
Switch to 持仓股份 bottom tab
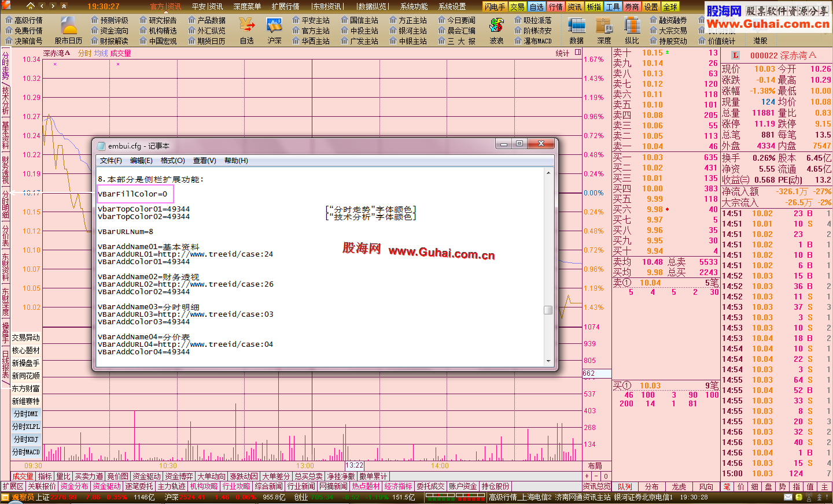point(495,487)
